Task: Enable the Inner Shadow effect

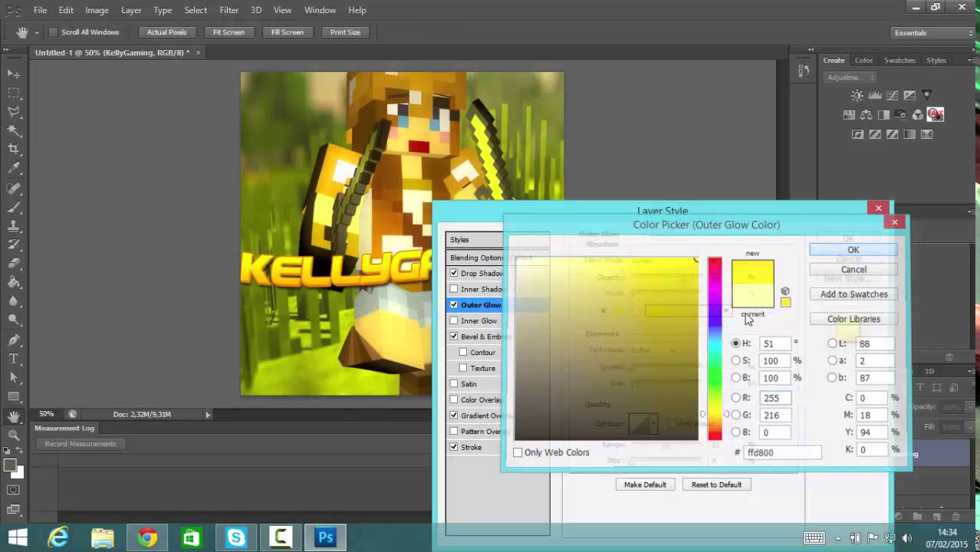Action: (454, 289)
